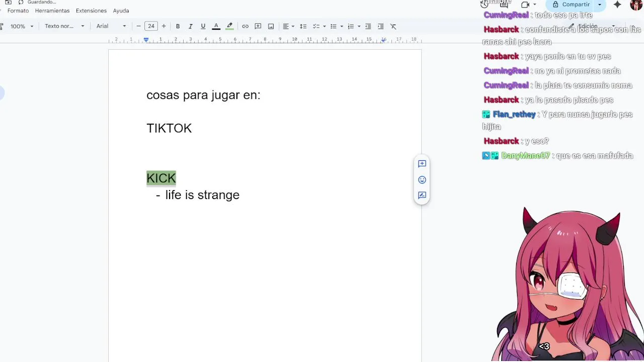Expand the checklist menu arrow
Screen dimensions: 644x362
click(x=324, y=26)
